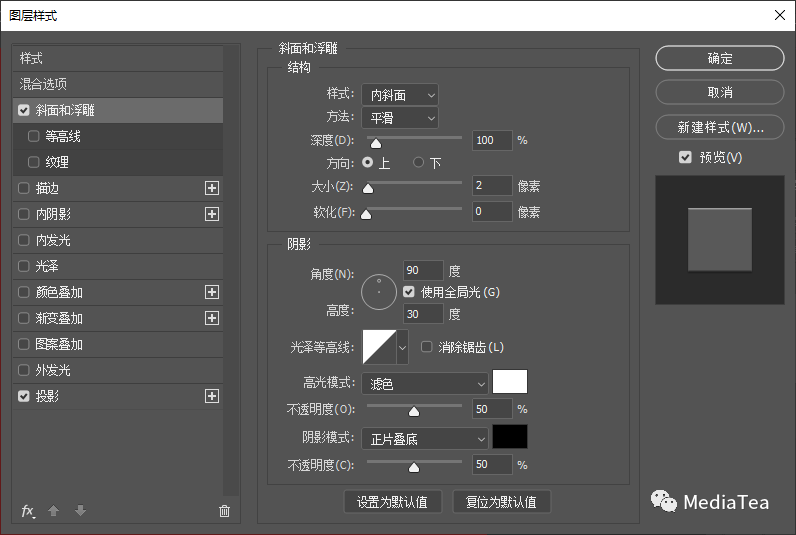The width and height of the screenshot is (796, 535).
Task: Toggle 使用全局光 checkbox
Action: pyautogui.click(x=409, y=292)
